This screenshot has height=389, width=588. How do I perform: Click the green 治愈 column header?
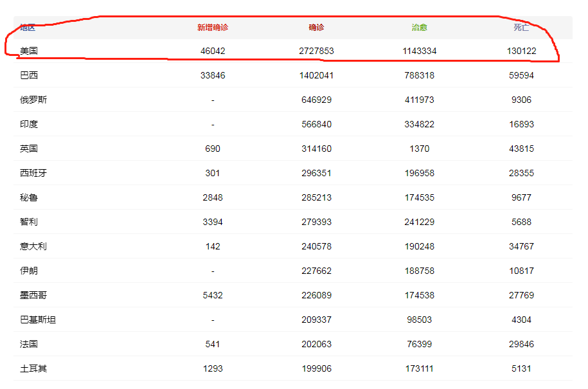[x=420, y=28]
